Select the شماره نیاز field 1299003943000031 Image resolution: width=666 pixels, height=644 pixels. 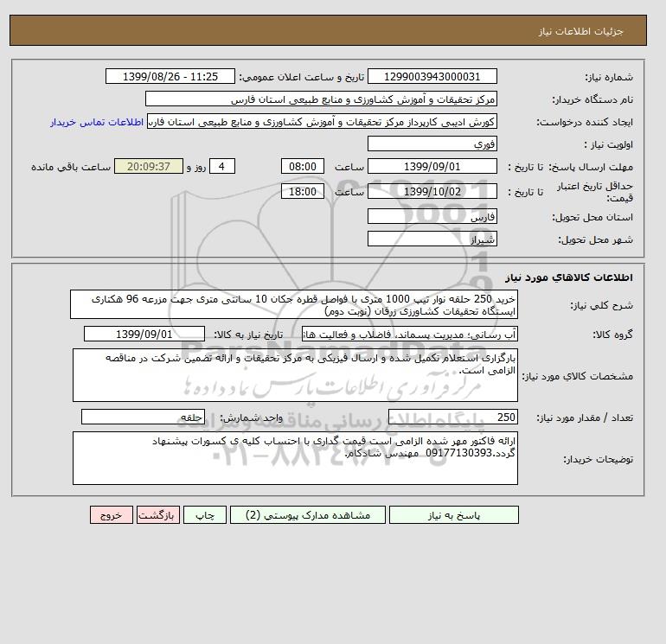(x=432, y=76)
